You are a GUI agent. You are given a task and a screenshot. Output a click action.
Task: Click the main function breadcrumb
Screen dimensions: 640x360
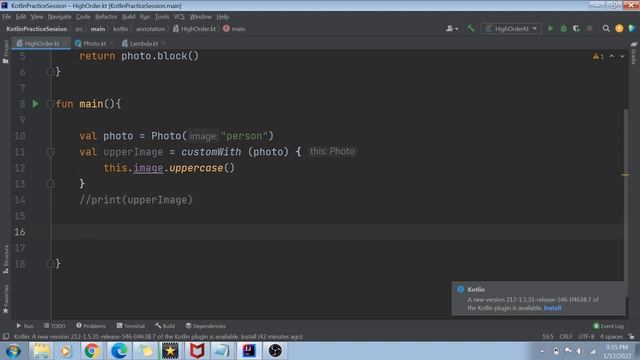click(234, 29)
